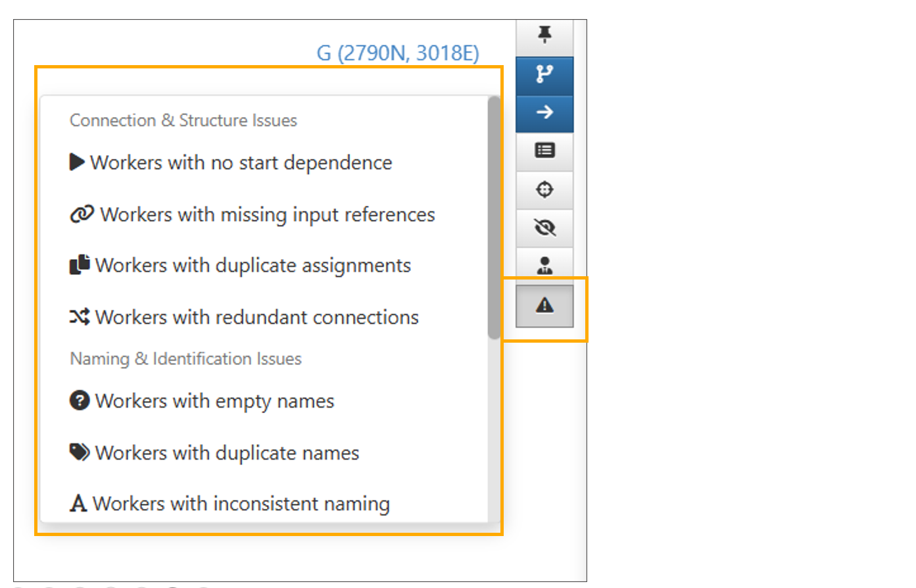Click the Naming & Identification Issues header
Screen dimensions: 916x588
(x=185, y=359)
